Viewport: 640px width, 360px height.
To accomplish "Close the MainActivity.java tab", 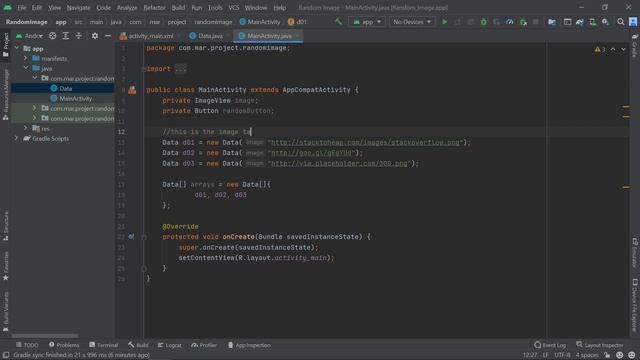I will (297, 36).
